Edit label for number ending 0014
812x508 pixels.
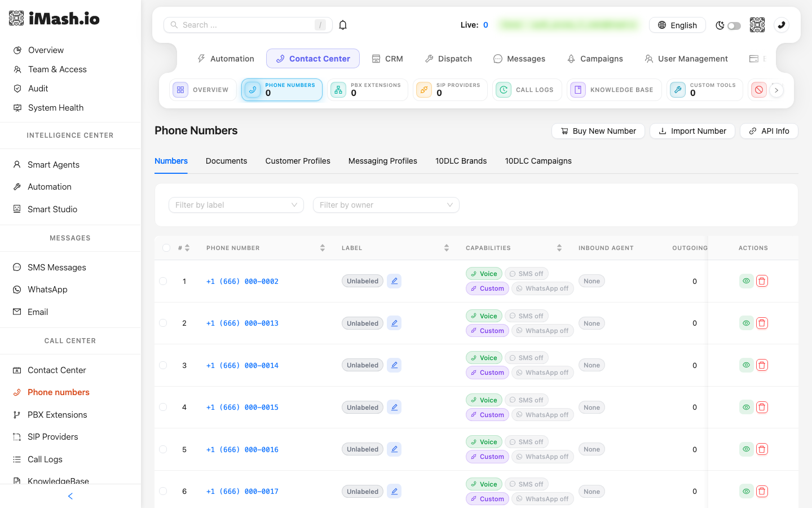tap(394, 365)
